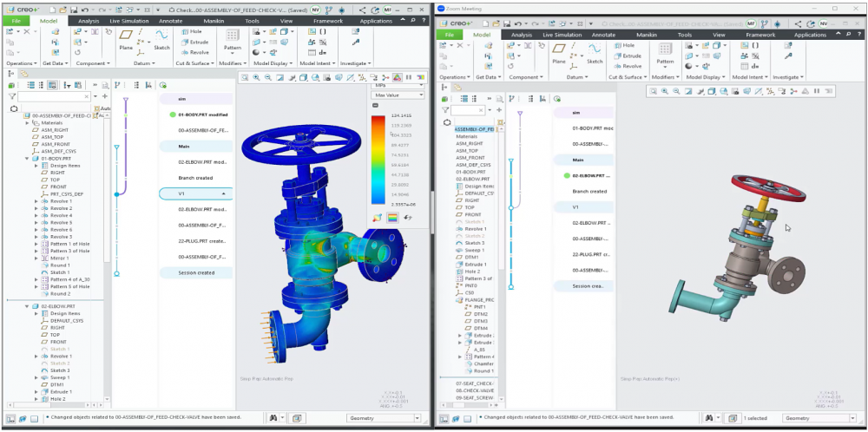
Task: Open the Max Value dropdown
Action: [x=397, y=95]
